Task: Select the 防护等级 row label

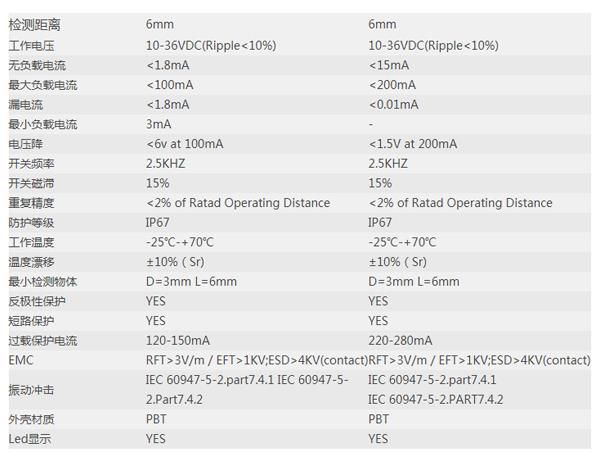Action: 31,223
